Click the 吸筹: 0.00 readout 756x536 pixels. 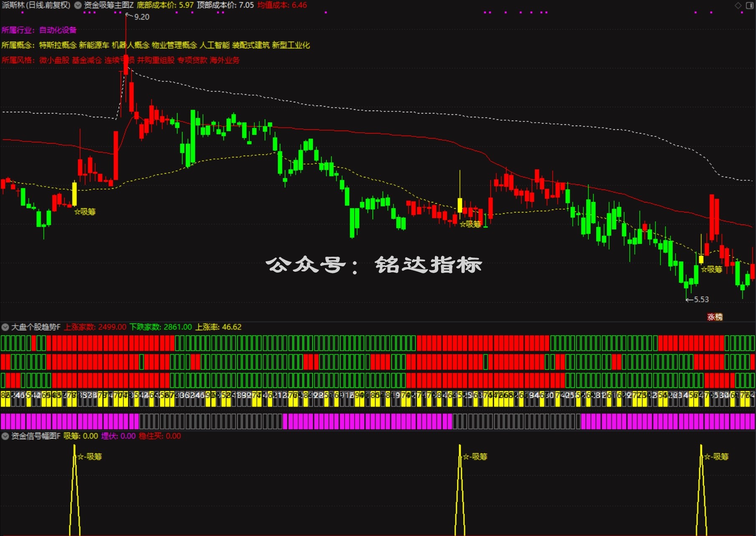pyautogui.click(x=81, y=436)
